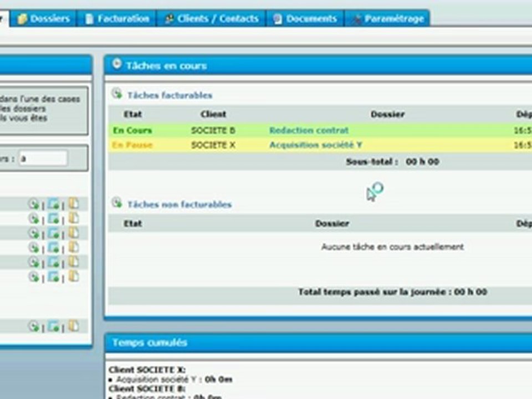Viewport: 532px width, 399px height.
Task: Select the Paramétrage tab
Action: click(x=387, y=18)
